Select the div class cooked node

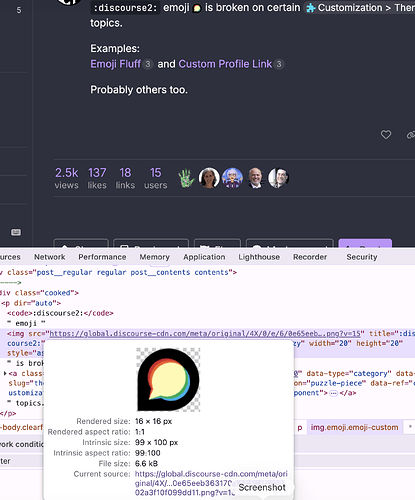tap(39, 293)
